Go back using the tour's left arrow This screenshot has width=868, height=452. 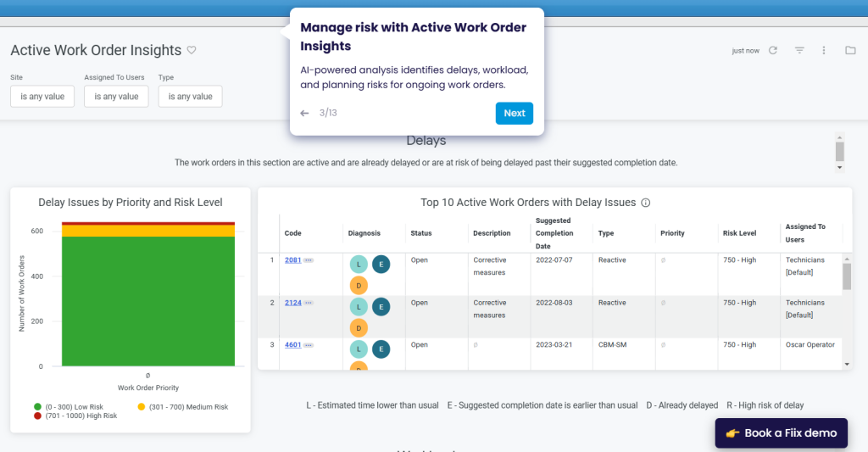[305, 113]
